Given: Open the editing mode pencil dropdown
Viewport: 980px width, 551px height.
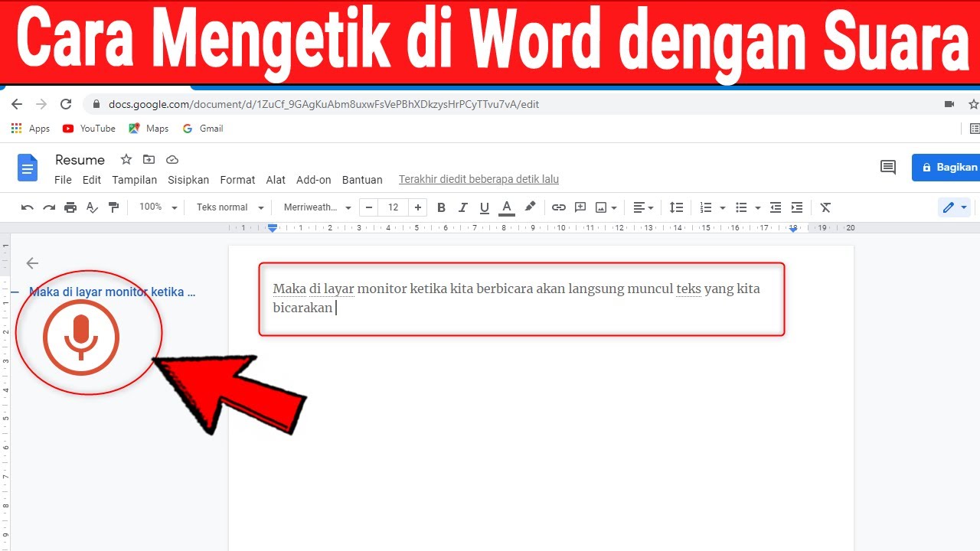Looking at the screenshot, I should click(x=956, y=207).
